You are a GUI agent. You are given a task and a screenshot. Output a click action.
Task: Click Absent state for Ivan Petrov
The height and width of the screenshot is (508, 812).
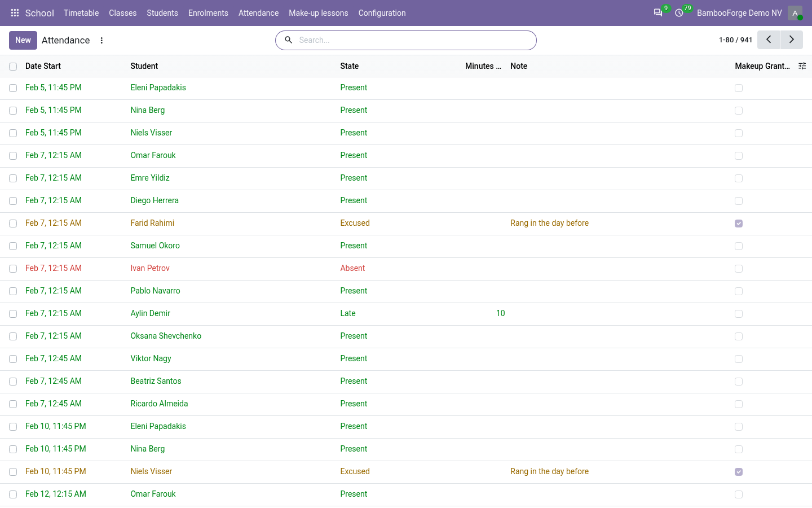click(352, 268)
